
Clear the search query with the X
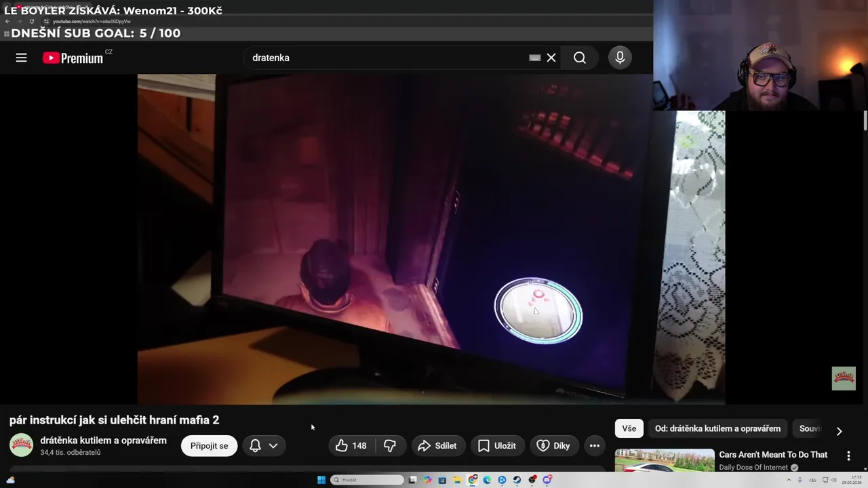(551, 58)
